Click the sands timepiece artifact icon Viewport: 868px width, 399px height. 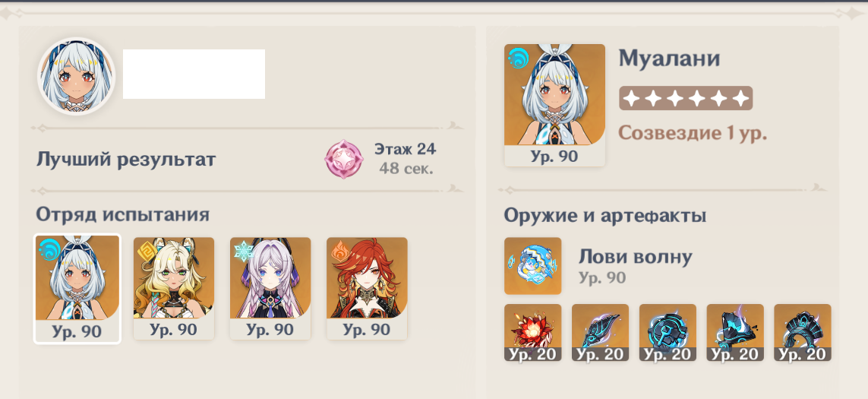pos(668,333)
